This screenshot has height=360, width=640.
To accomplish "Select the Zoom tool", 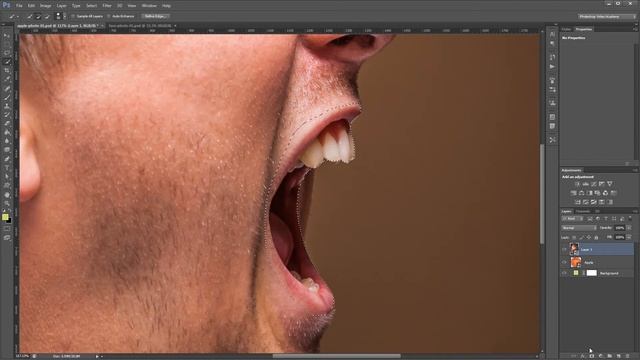I will pos(7,203).
